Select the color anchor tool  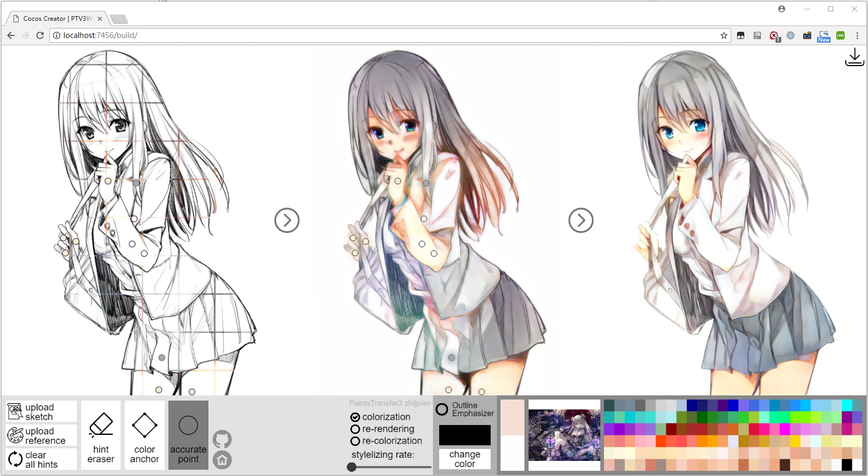tap(144, 435)
